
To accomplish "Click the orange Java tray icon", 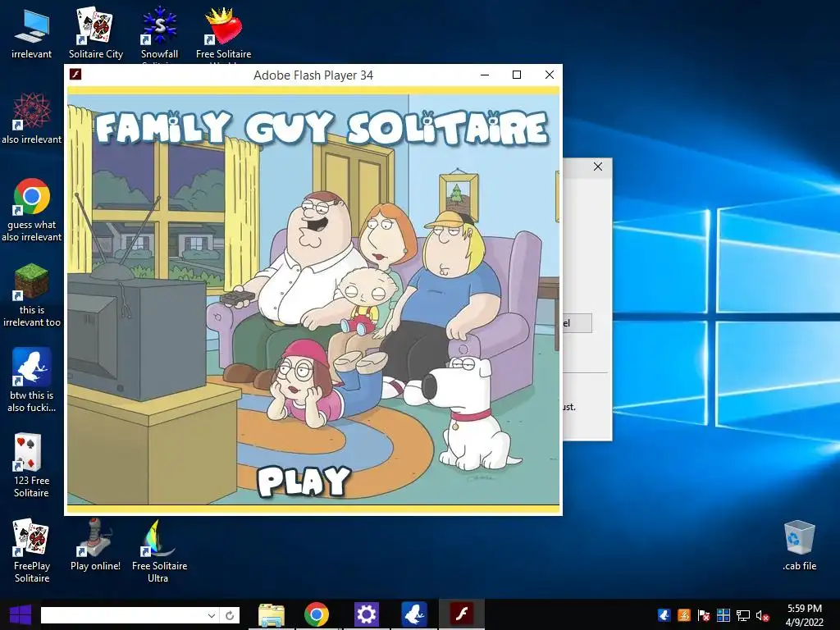I will pos(684,615).
